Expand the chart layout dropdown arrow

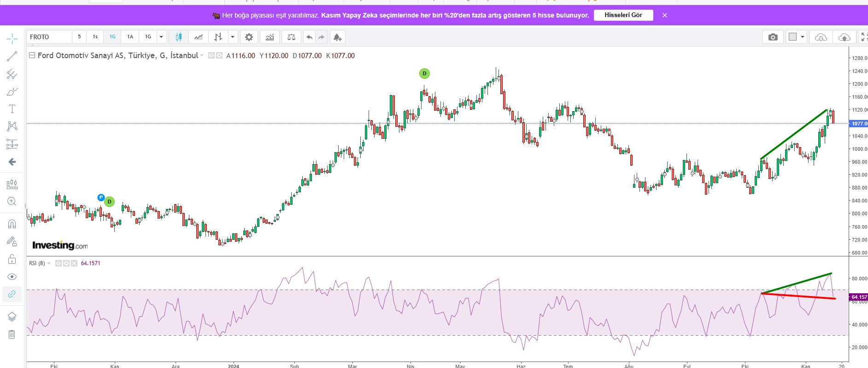(803, 37)
